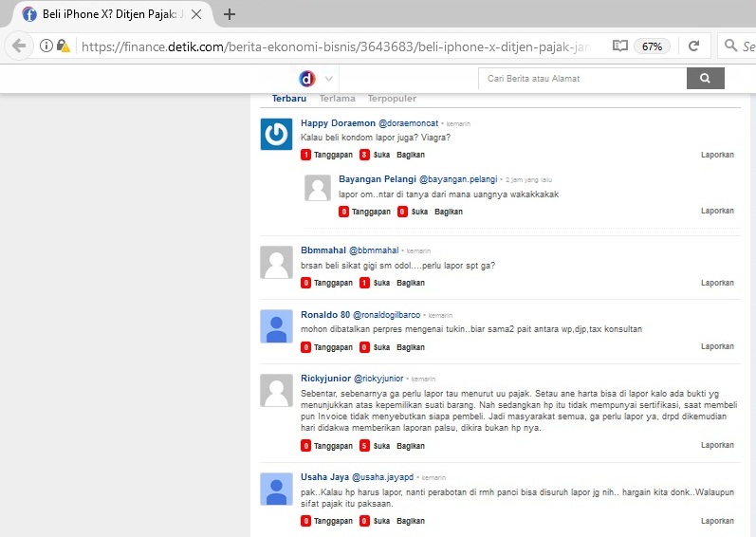Open reader view icon in address bar
The image size is (756, 537).
click(x=619, y=46)
